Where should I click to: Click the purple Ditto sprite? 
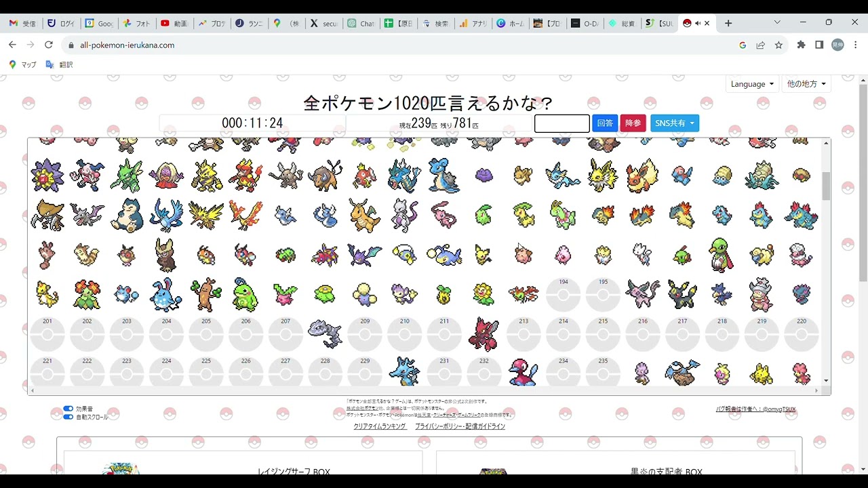484,176
